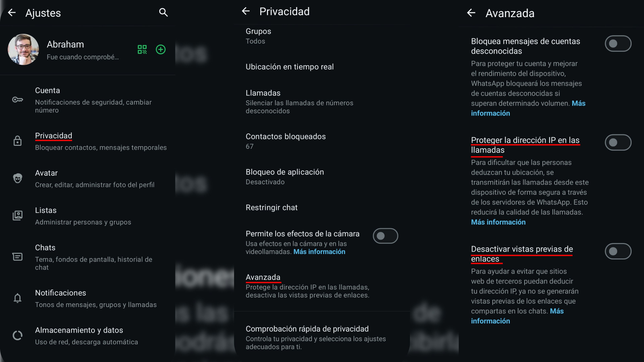Enable Desactivar vistas previas de enlaces switch
This screenshot has height=362, width=644.
[x=618, y=251]
